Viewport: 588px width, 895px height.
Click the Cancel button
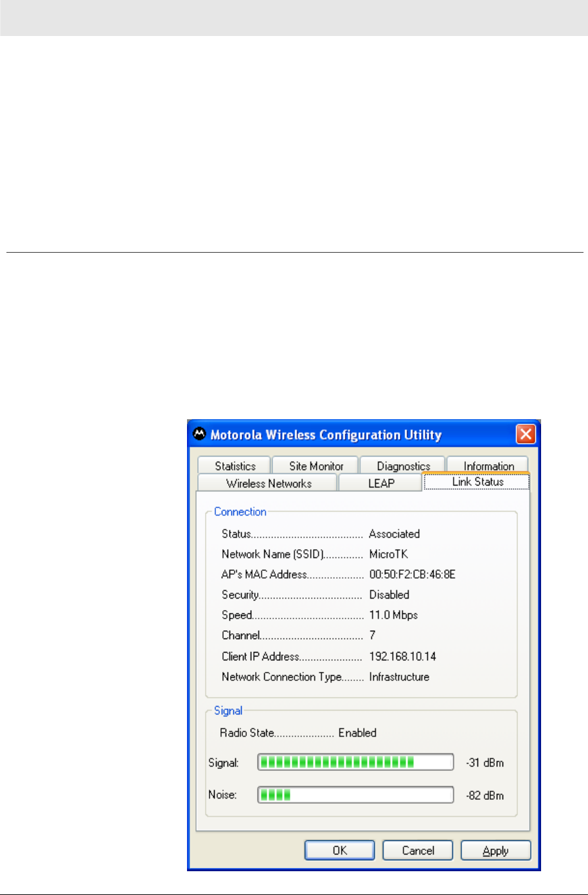tap(418, 850)
